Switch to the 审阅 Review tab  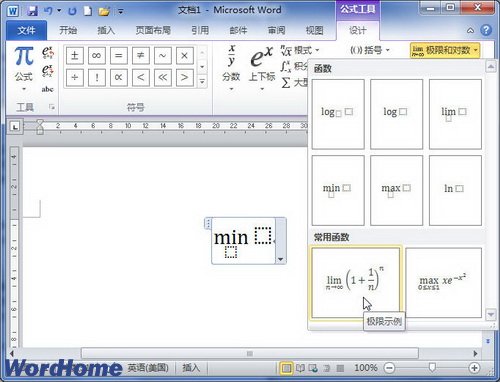[277, 31]
